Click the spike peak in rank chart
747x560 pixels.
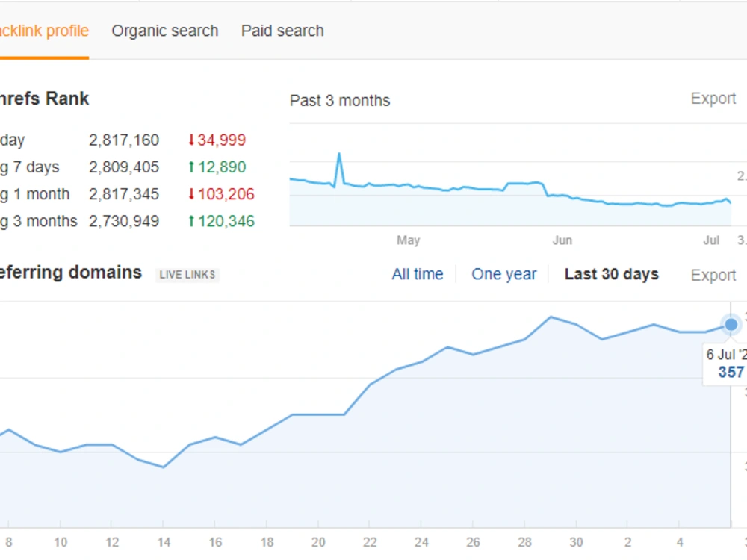click(x=339, y=154)
